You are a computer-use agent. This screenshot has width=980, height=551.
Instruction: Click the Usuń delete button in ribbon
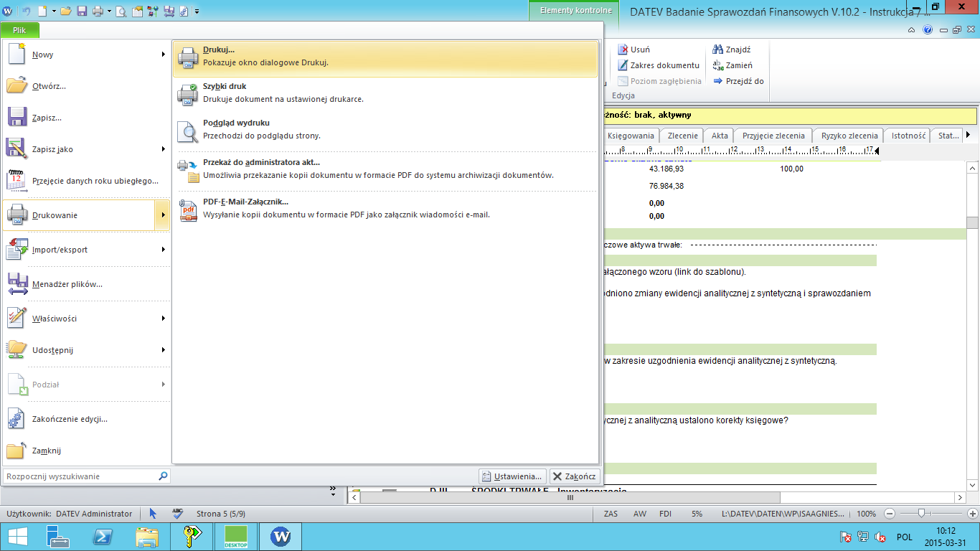pyautogui.click(x=634, y=50)
